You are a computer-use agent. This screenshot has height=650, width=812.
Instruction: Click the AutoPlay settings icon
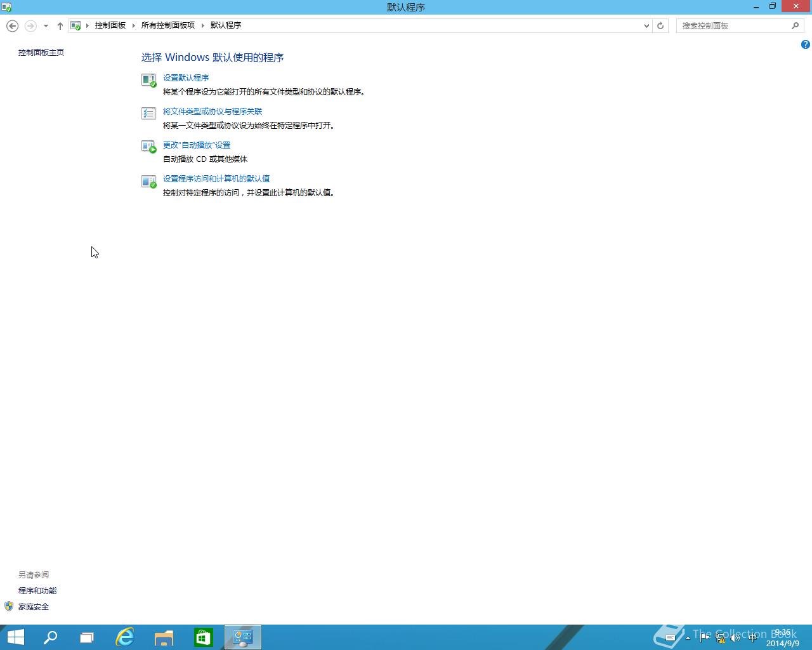pyautogui.click(x=148, y=147)
